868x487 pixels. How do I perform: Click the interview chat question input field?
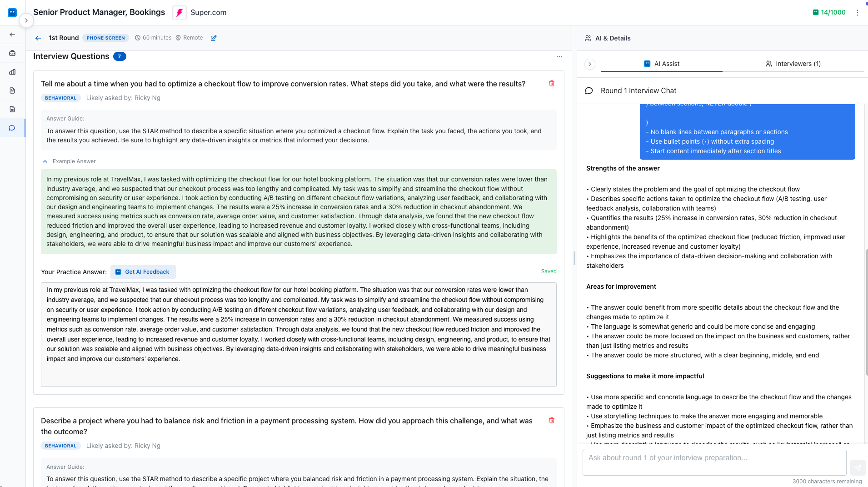(713, 462)
